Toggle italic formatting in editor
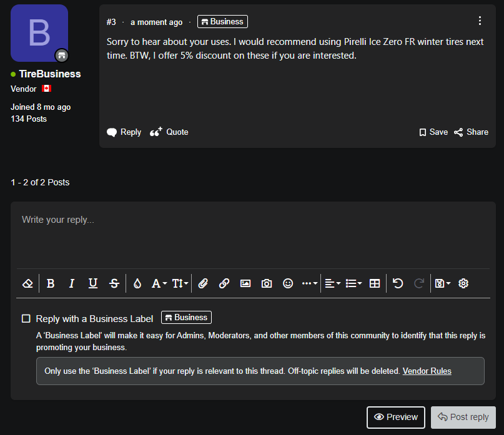 tap(72, 283)
